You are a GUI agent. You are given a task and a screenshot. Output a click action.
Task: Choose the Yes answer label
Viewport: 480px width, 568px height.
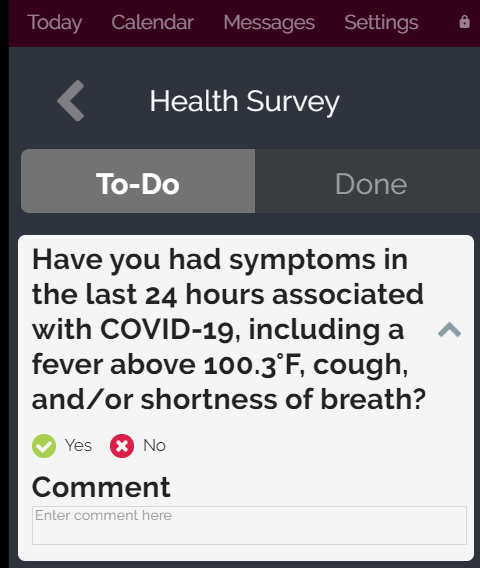pos(78,446)
